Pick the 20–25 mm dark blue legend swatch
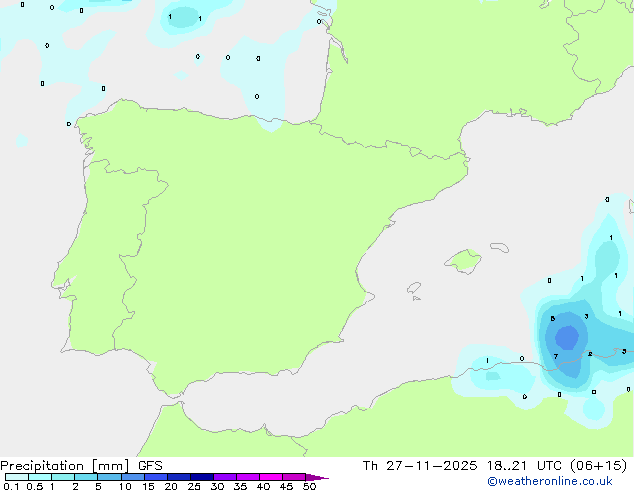634x490 pixels. pyautogui.click(x=179, y=477)
